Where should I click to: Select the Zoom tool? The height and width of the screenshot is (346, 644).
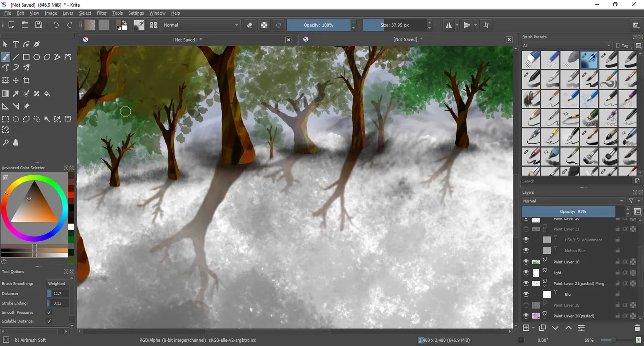point(6,143)
